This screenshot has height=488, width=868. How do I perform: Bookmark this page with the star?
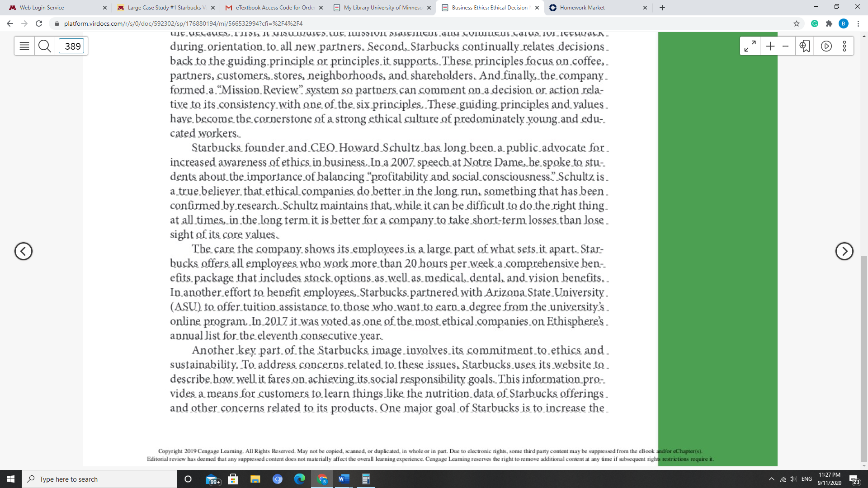click(x=797, y=23)
